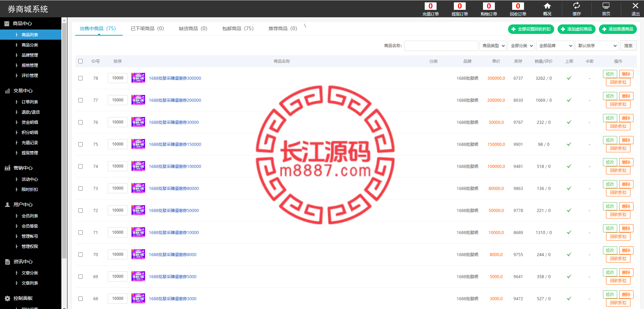The image size is (644, 309).
Task: Toggle the 上架 checkmark for ID 73
Action: click(569, 188)
